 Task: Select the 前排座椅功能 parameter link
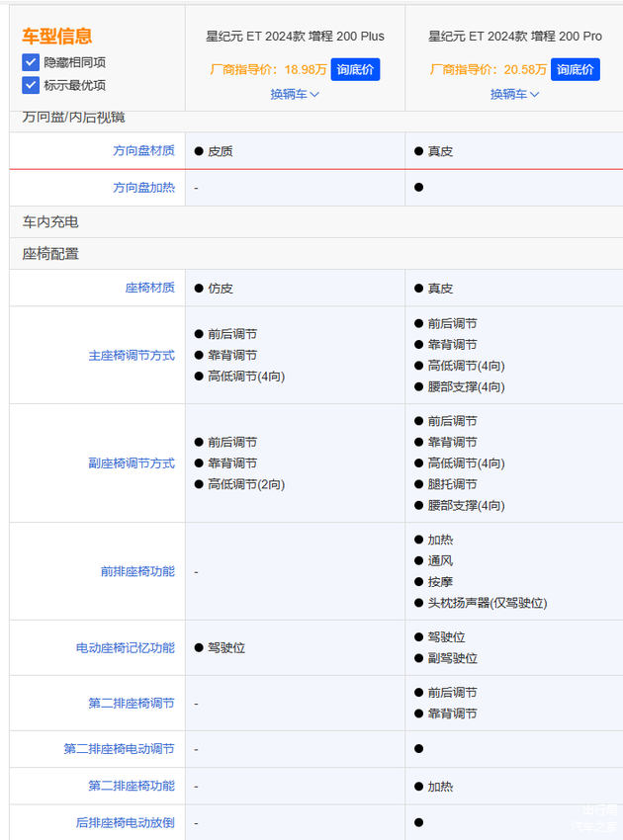pyautogui.click(x=137, y=571)
